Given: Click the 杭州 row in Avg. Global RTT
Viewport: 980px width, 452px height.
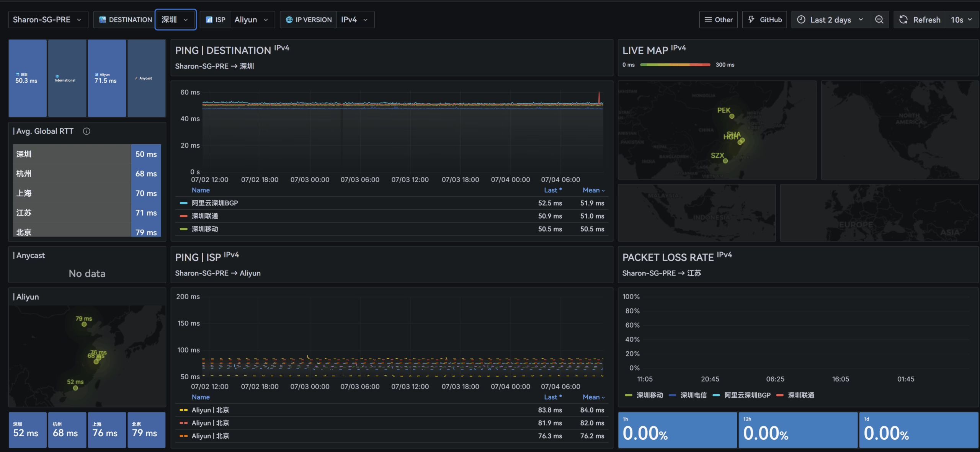Looking at the screenshot, I should pos(87,173).
